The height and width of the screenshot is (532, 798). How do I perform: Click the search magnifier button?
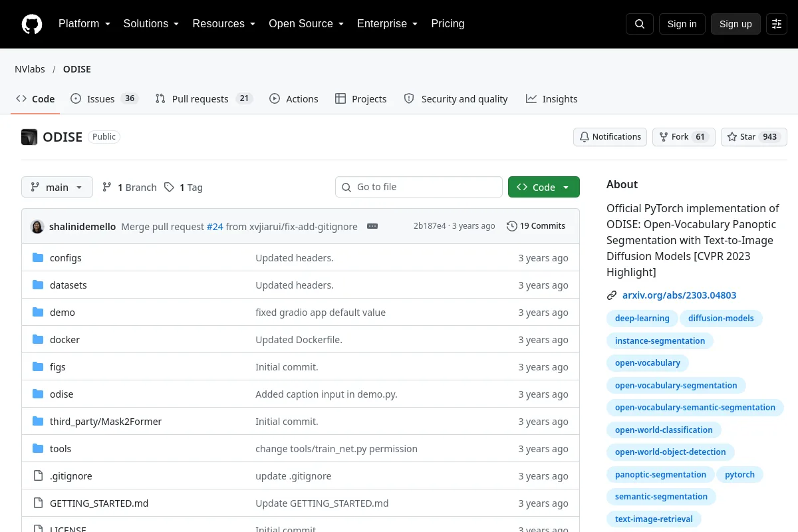pos(640,24)
